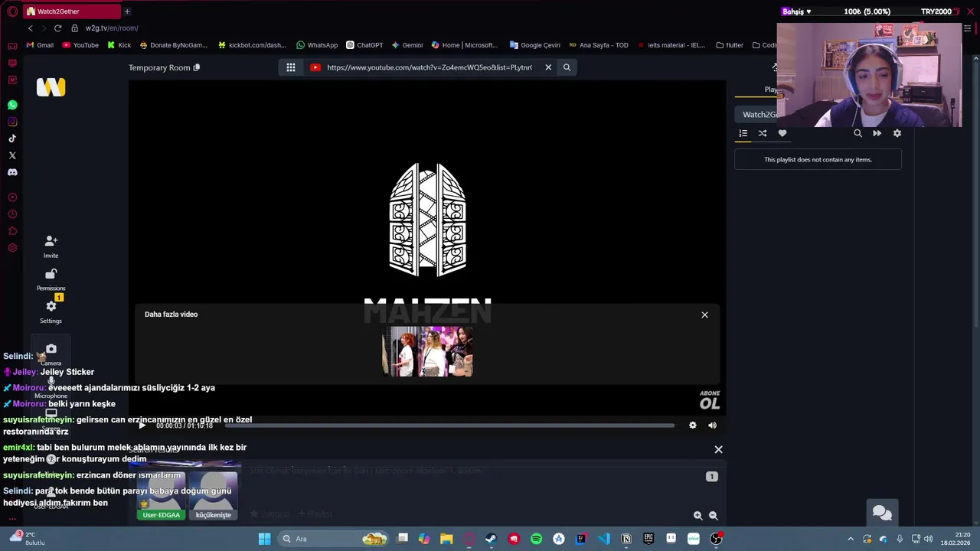Reload the current page

pos(57,28)
